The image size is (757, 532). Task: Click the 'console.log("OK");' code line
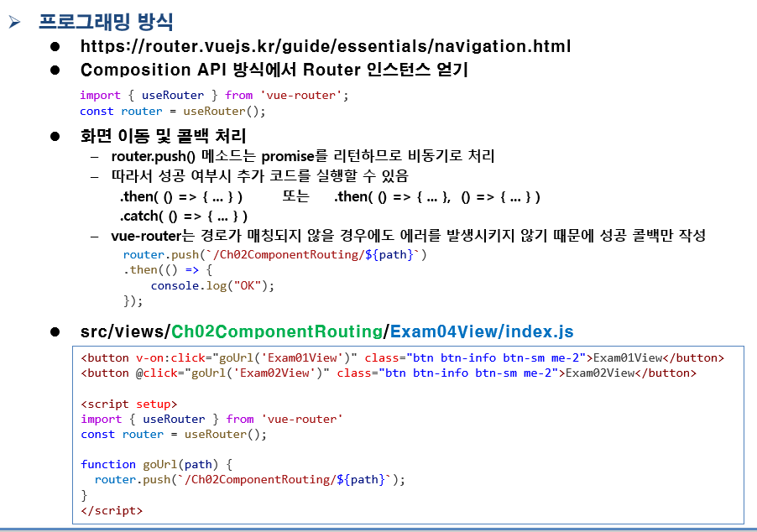pos(212,286)
